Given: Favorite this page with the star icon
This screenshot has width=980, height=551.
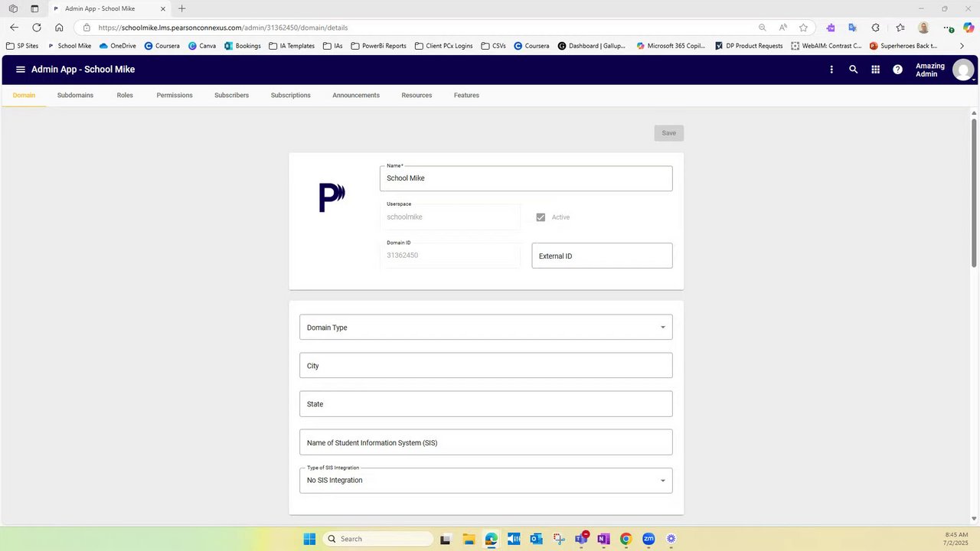Looking at the screenshot, I should tap(803, 28).
